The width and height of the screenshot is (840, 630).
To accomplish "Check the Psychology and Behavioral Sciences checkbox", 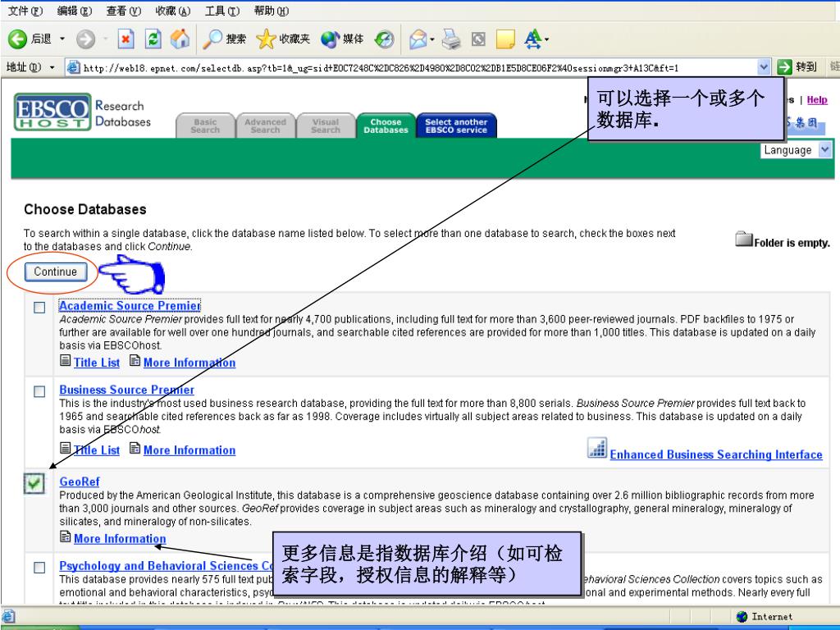I will pyautogui.click(x=39, y=568).
